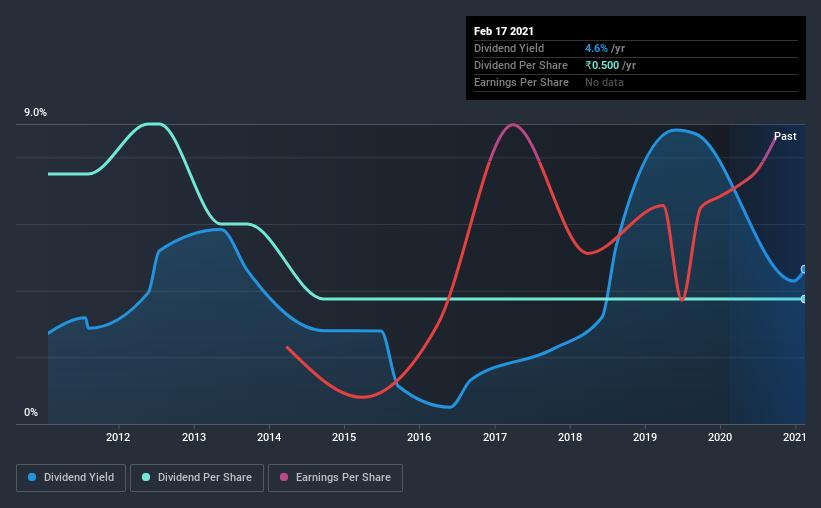
Task: Select the blue Dividend Yield end marker
Action: coord(803,269)
